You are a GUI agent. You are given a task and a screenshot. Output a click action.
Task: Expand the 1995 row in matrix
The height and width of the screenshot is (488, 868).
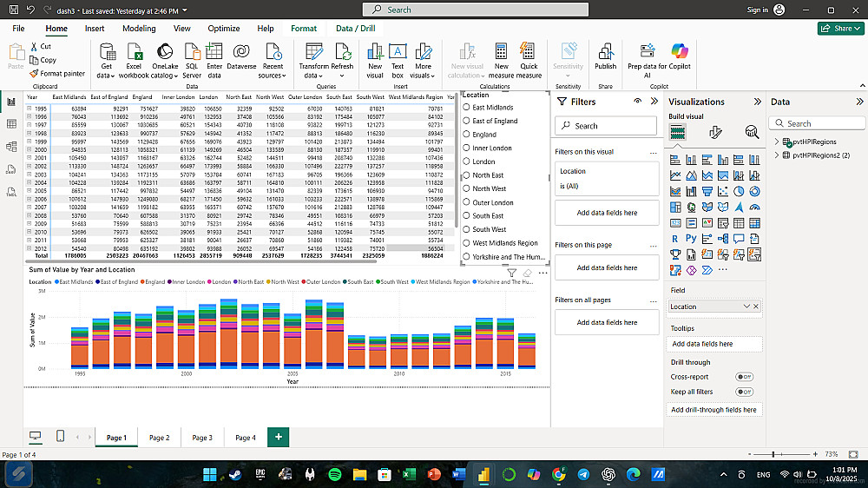[30, 108]
